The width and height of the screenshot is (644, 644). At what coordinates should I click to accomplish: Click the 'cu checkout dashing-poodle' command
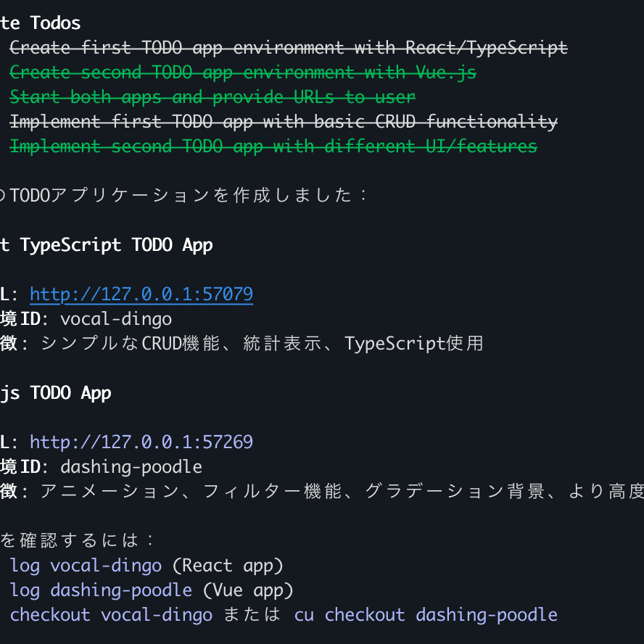pos(426,615)
